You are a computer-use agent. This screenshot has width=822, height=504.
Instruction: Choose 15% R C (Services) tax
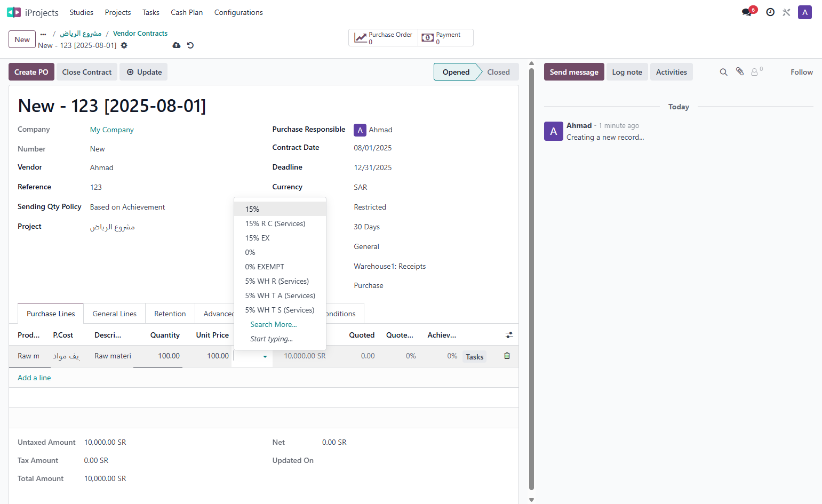pos(280,223)
